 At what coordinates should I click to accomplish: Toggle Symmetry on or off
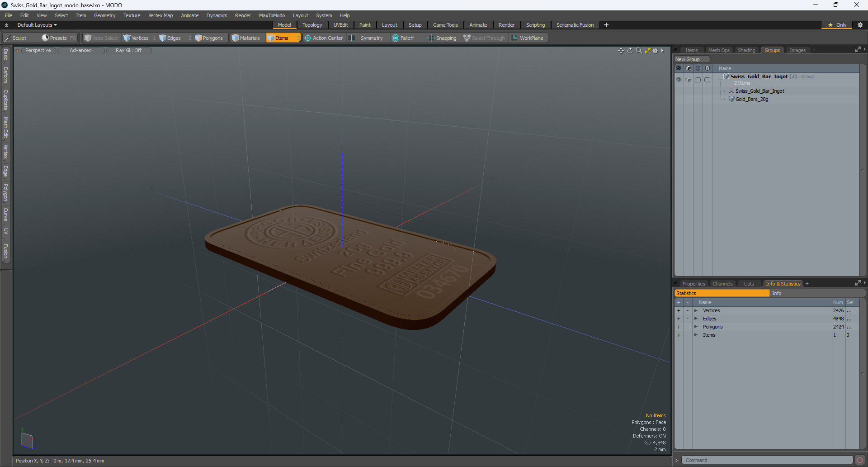coord(367,38)
